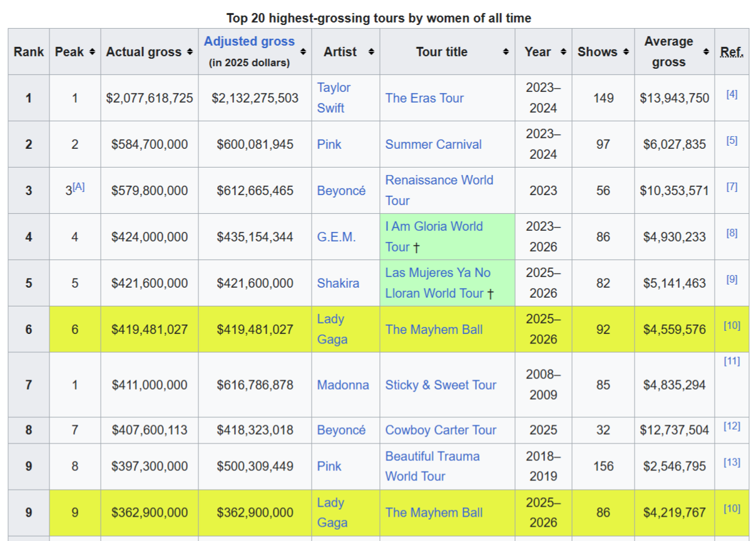Follow reference [4] citation
This screenshot has width=756, height=541.
pyautogui.click(x=732, y=94)
